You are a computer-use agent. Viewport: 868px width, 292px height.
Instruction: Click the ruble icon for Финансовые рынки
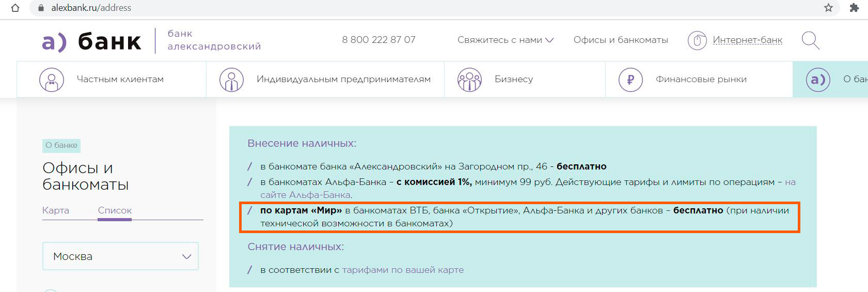(x=630, y=80)
